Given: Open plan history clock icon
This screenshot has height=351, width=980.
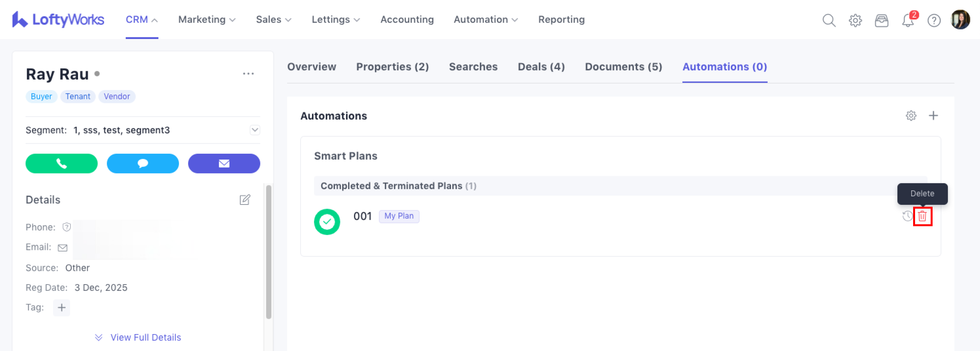Looking at the screenshot, I should tap(907, 216).
